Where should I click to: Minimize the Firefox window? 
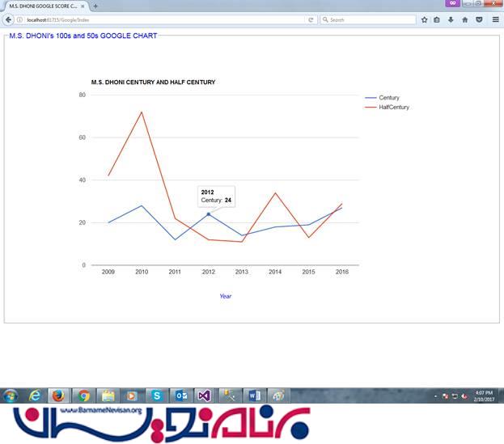tap(468, 3)
